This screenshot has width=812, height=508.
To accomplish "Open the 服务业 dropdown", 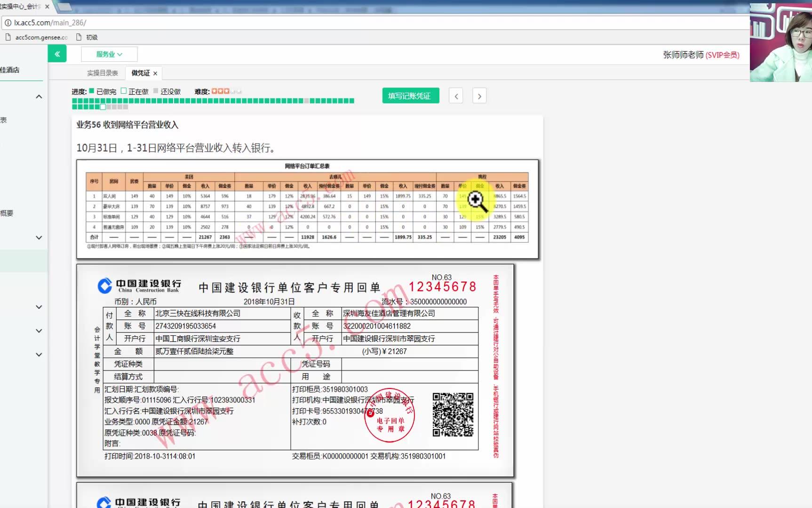I will click(x=109, y=54).
